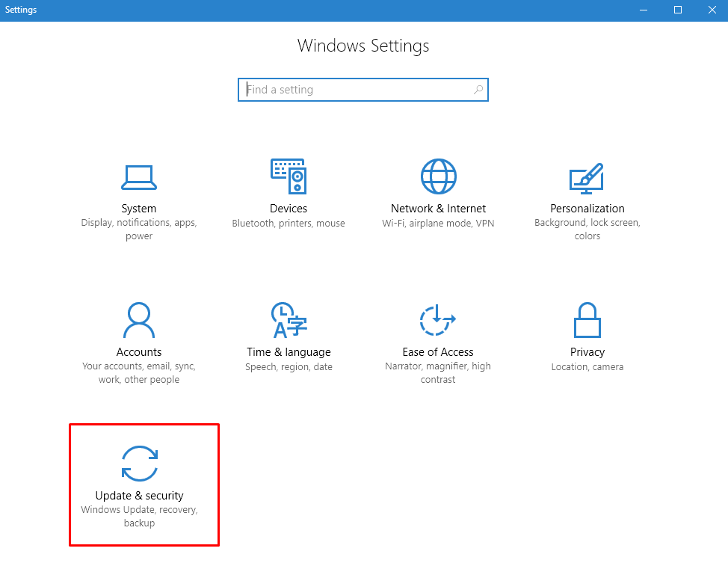The height and width of the screenshot is (572, 728).
Task: Click "Narrator, magnifier, high contrast" description
Action: coord(438,372)
